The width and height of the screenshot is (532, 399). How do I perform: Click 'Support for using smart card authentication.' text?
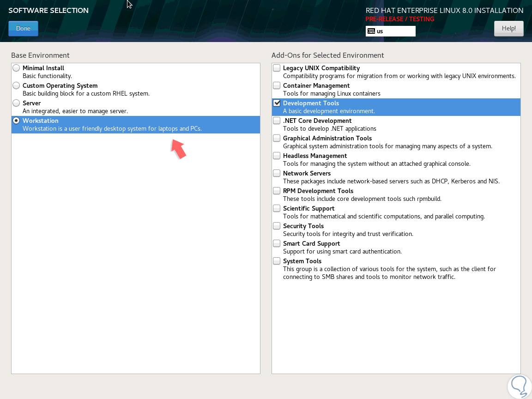(342, 251)
